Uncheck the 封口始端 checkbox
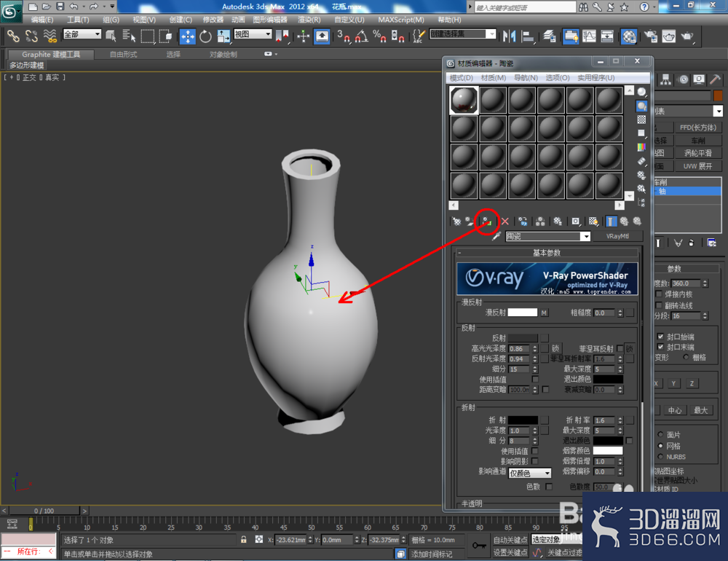728x561 pixels. click(x=660, y=337)
